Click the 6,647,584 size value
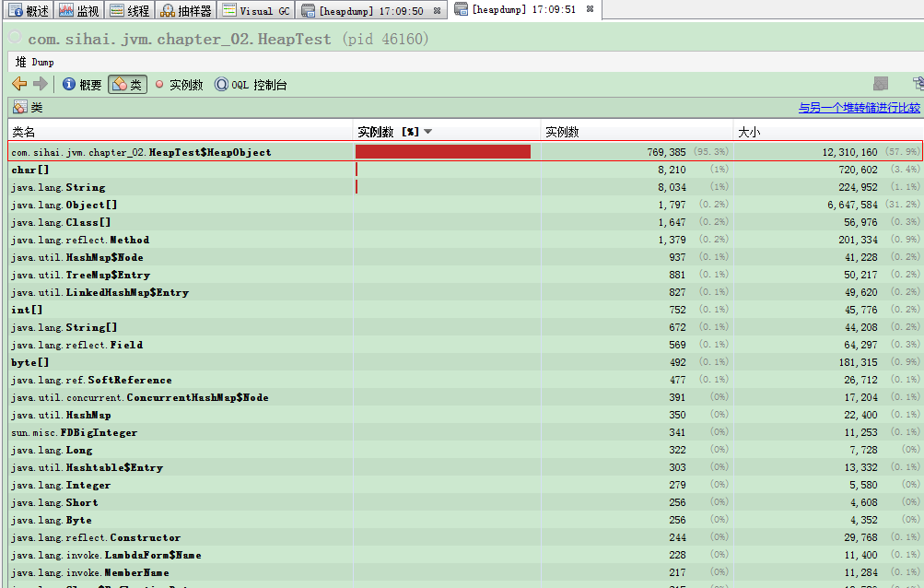 [x=852, y=205]
